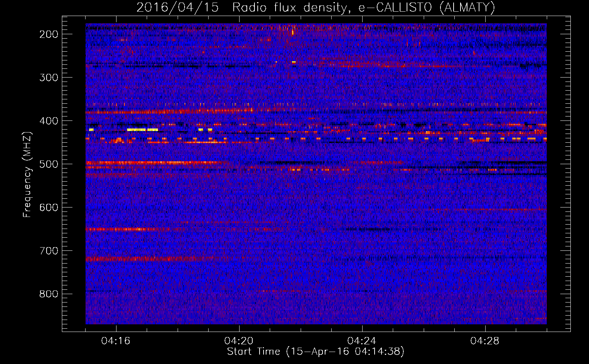Click the 700 frequency tick label
Image resolution: width=589 pixels, height=364 pixels.
(x=49, y=251)
